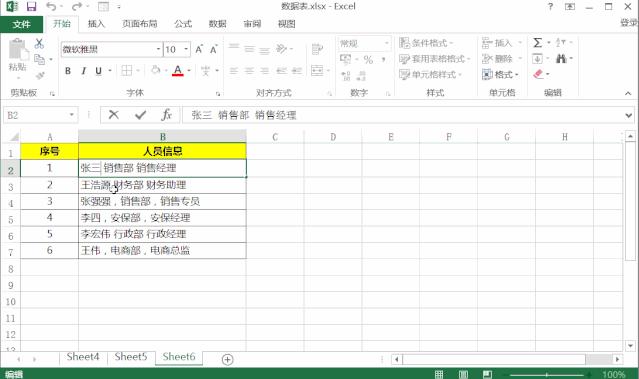
Task: Apply percent style to the cell
Action: pyautogui.click(x=368, y=60)
